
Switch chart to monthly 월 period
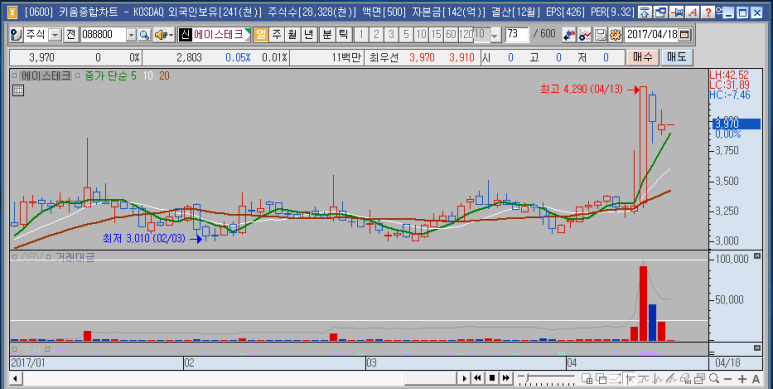pos(293,35)
